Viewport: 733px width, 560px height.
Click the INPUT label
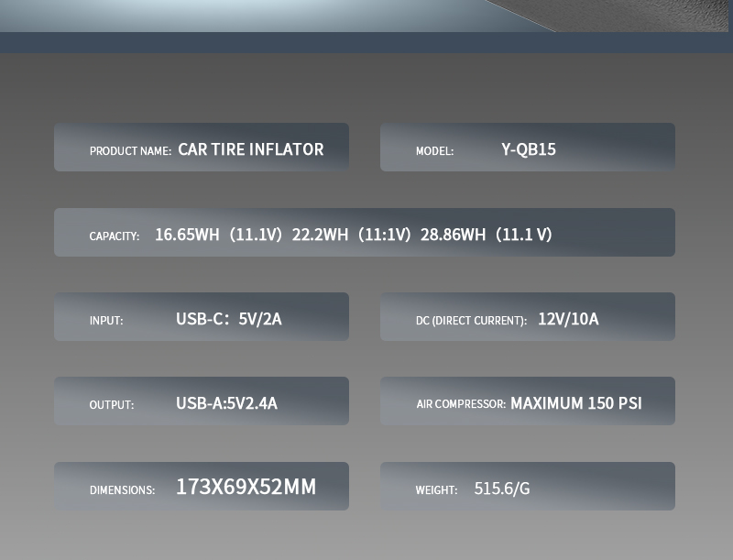coord(106,321)
